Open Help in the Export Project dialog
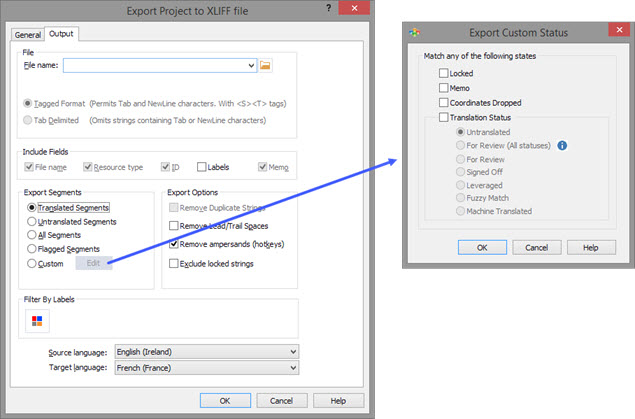Screen dimensions: 635x419 pos(338,401)
